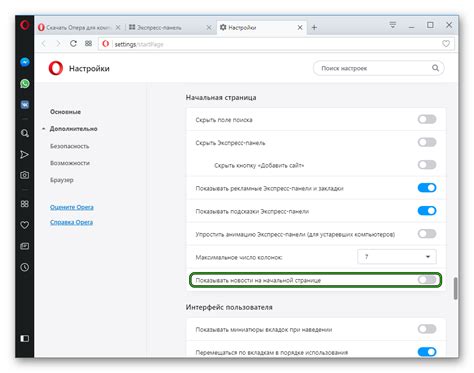Close the Скачать Опера tab

(118, 28)
